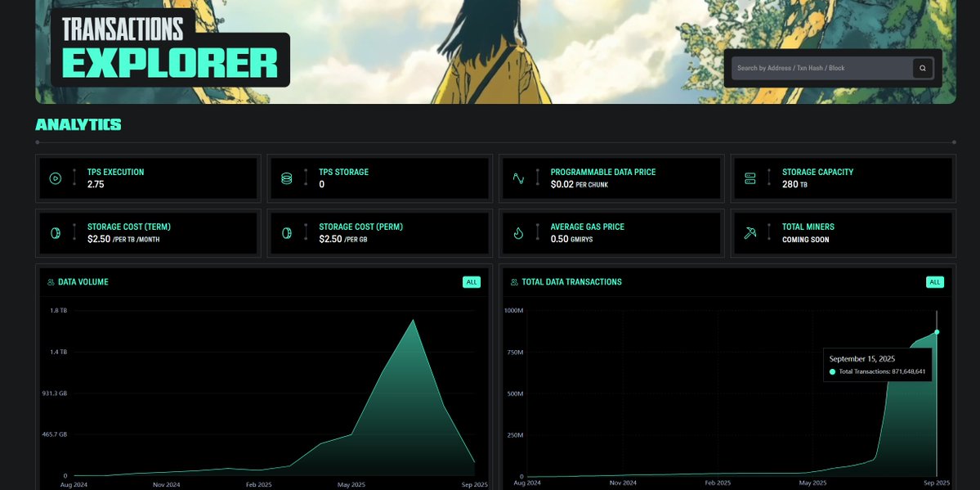Click the ANALYTICS section heading
Viewport: 980px width, 490px height.
pos(78,124)
